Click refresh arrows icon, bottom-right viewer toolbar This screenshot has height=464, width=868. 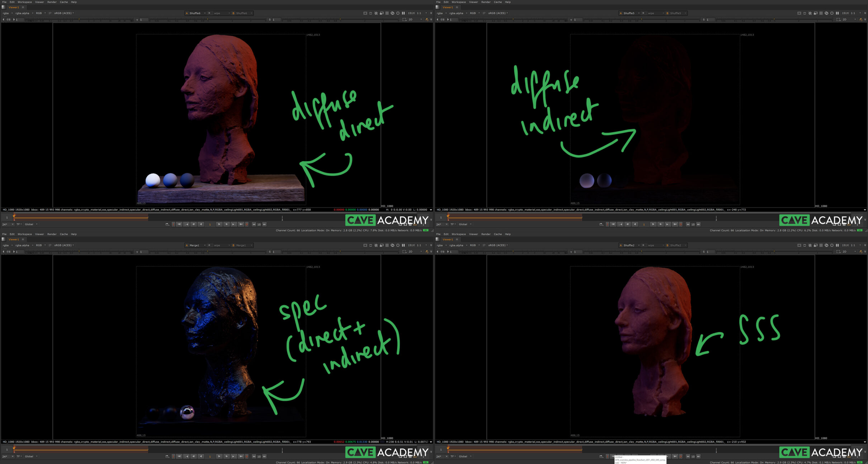pyautogui.click(x=826, y=245)
